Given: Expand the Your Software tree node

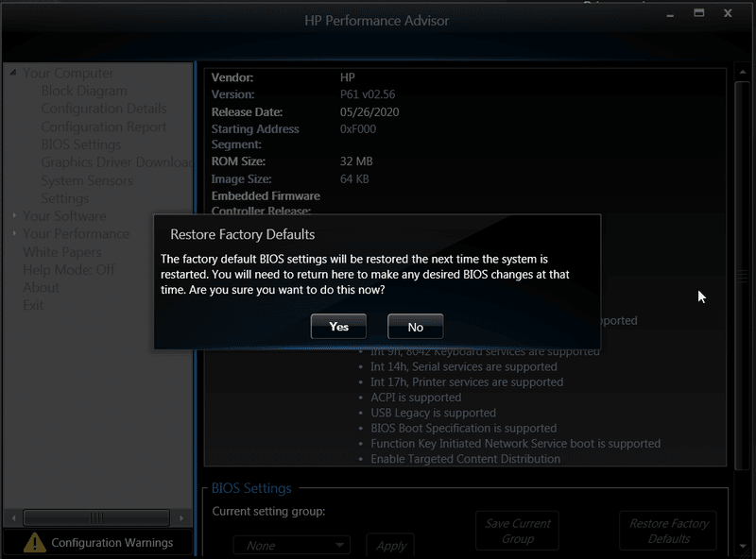Looking at the screenshot, I should pos(14,215).
